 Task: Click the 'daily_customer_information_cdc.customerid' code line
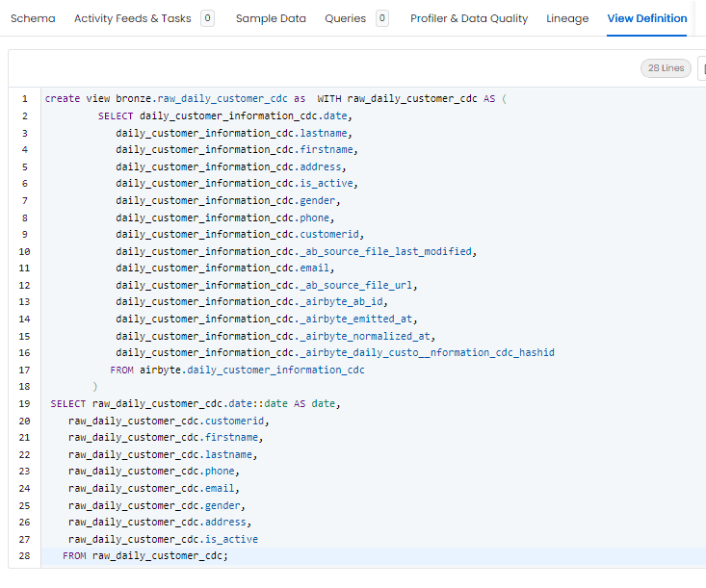[240, 235]
